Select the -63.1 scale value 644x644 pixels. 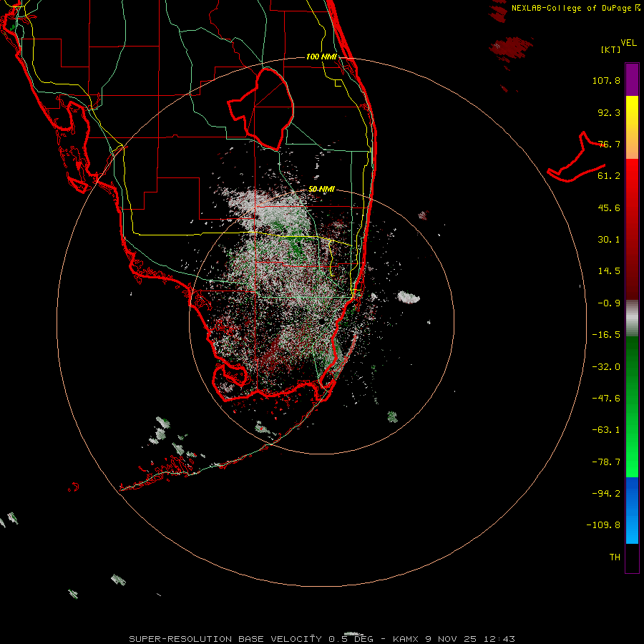606,430
